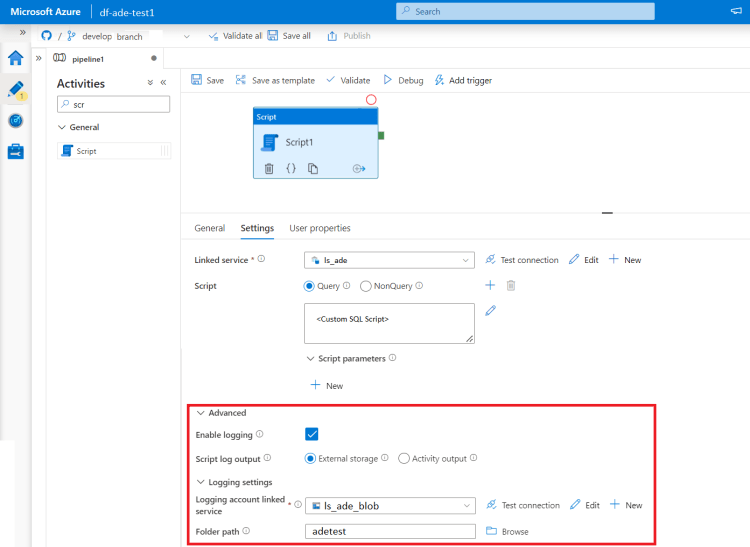Image resolution: width=750 pixels, height=547 pixels.
Task: Click Save as template
Action: [x=275, y=80]
